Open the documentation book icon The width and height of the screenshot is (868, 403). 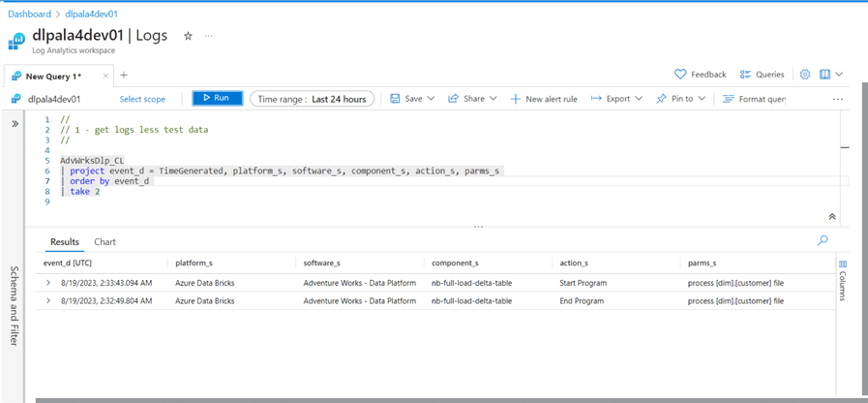coord(824,75)
